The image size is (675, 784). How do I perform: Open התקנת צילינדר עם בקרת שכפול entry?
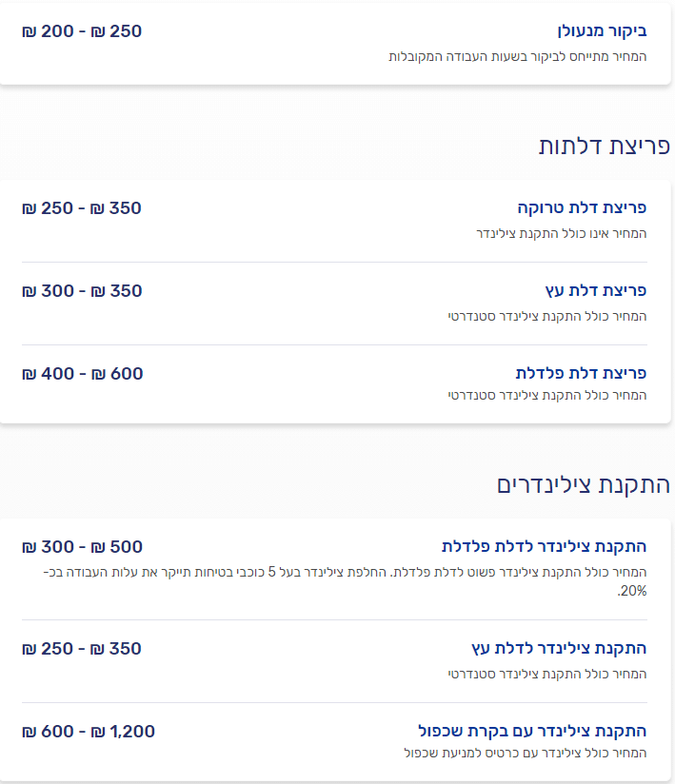[532, 732]
